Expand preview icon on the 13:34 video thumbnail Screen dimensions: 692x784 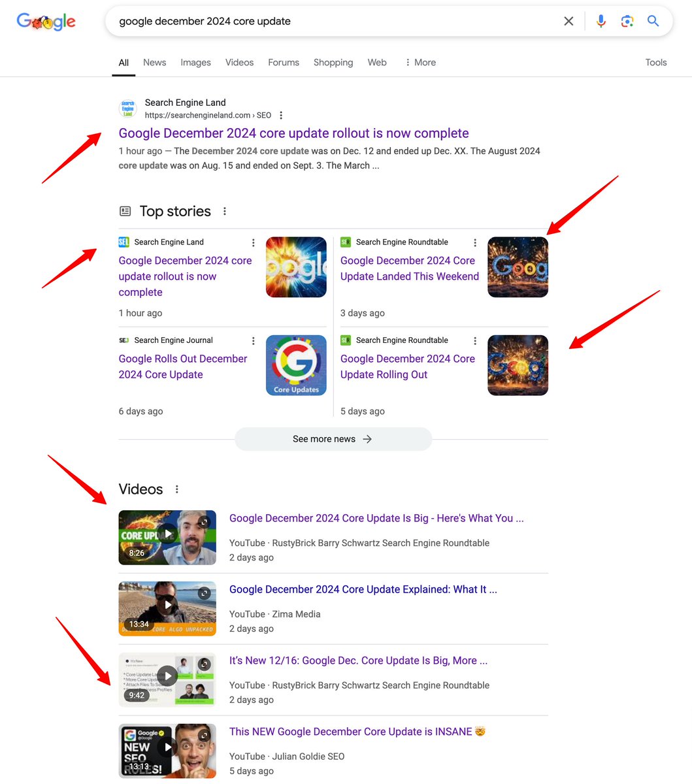(x=205, y=593)
